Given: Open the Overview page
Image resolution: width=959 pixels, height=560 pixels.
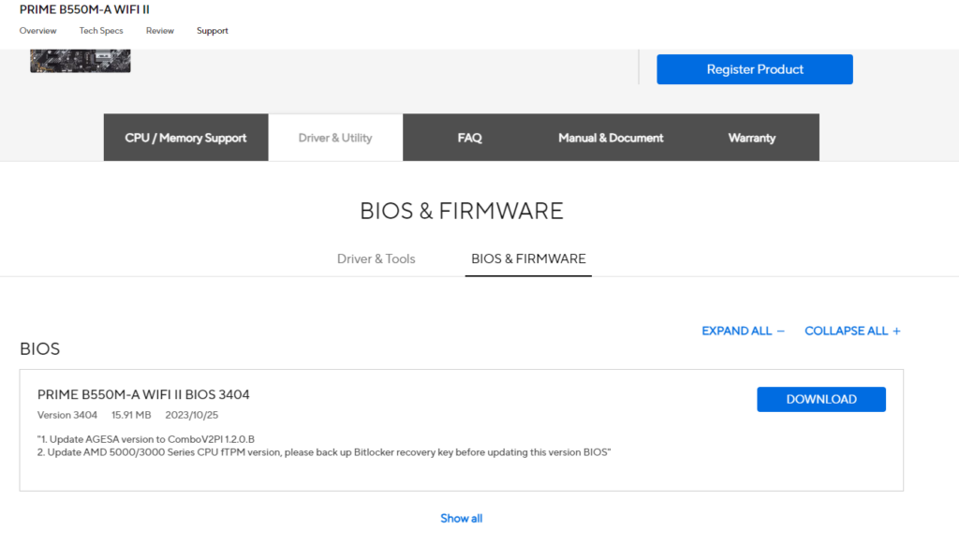Looking at the screenshot, I should (x=37, y=30).
